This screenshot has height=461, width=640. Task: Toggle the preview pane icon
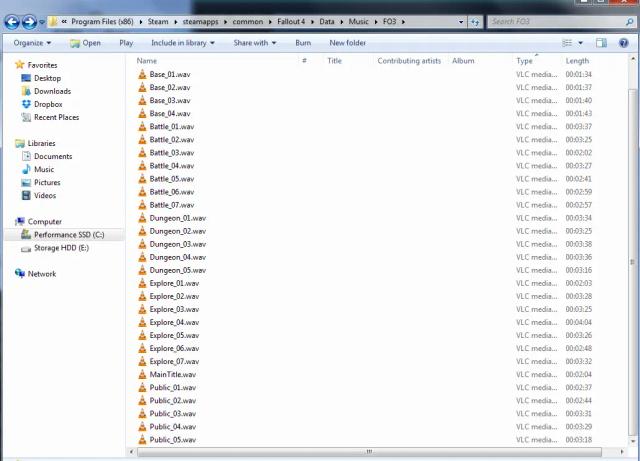click(601, 43)
